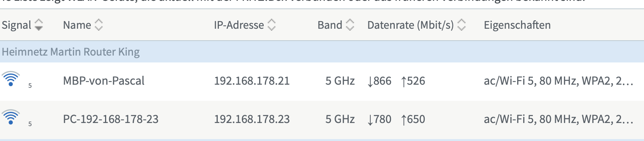Click Wi-Fi signal icon for MBP-von-Pascal
This screenshot has width=644, height=141.
(x=11, y=79)
